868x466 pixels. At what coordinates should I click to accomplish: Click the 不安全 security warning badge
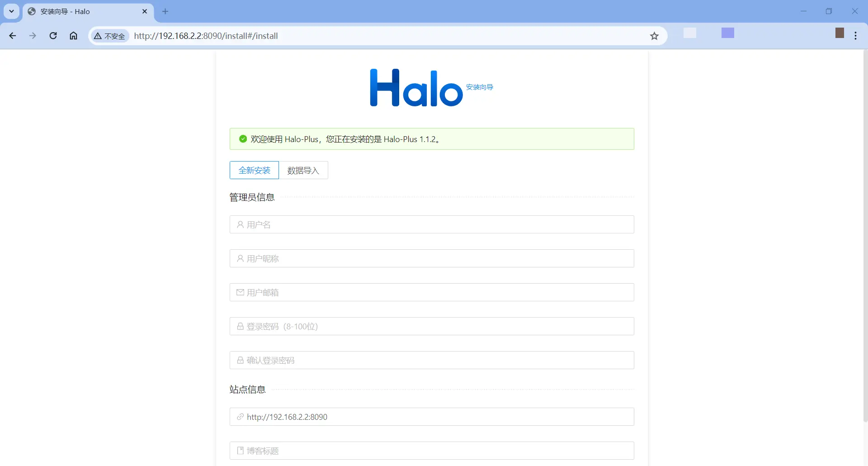110,36
